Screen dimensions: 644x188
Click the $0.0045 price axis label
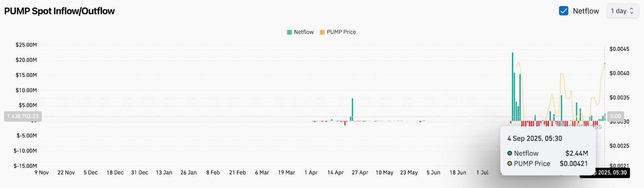pyautogui.click(x=619, y=49)
